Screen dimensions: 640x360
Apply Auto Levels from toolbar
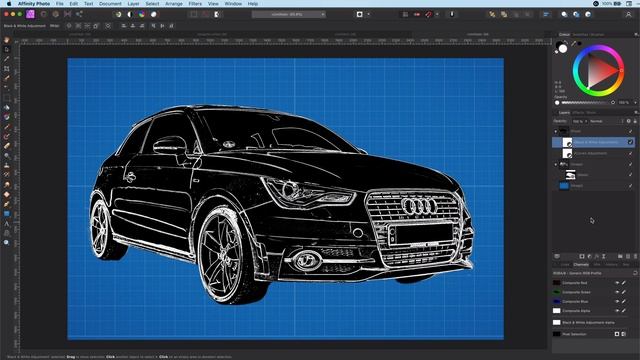click(118, 14)
